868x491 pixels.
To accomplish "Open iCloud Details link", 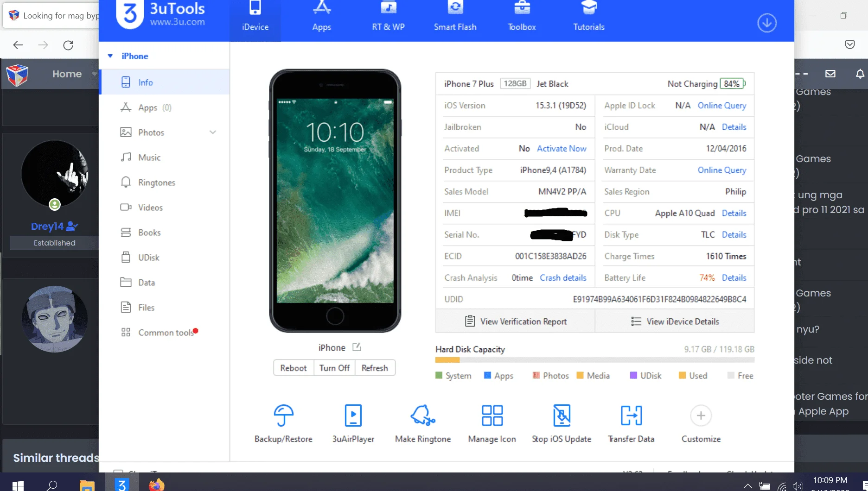I will (734, 127).
